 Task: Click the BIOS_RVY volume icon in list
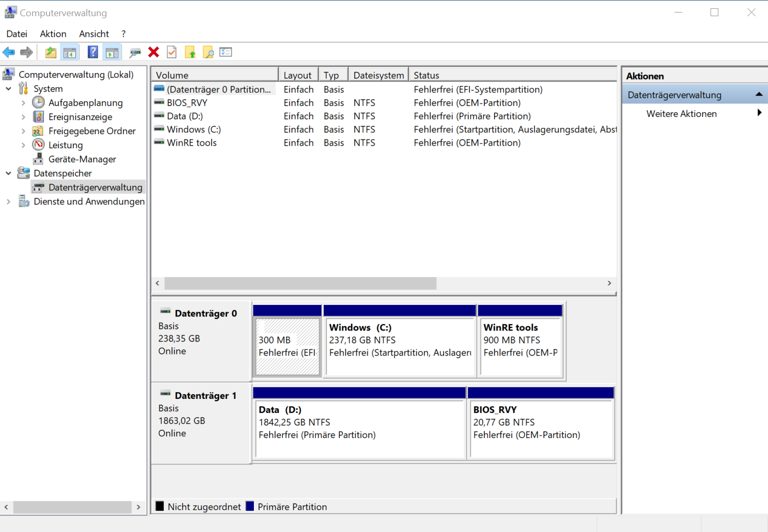pos(159,102)
